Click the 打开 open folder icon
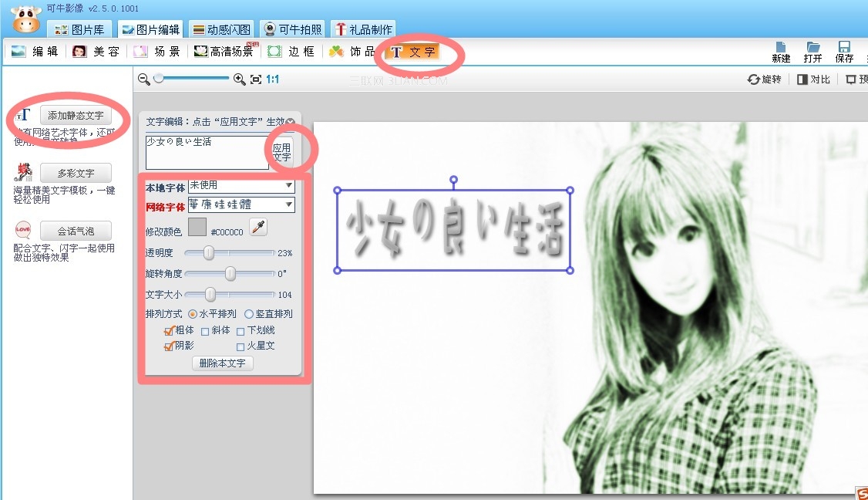The image size is (868, 500). pos(812,52)
